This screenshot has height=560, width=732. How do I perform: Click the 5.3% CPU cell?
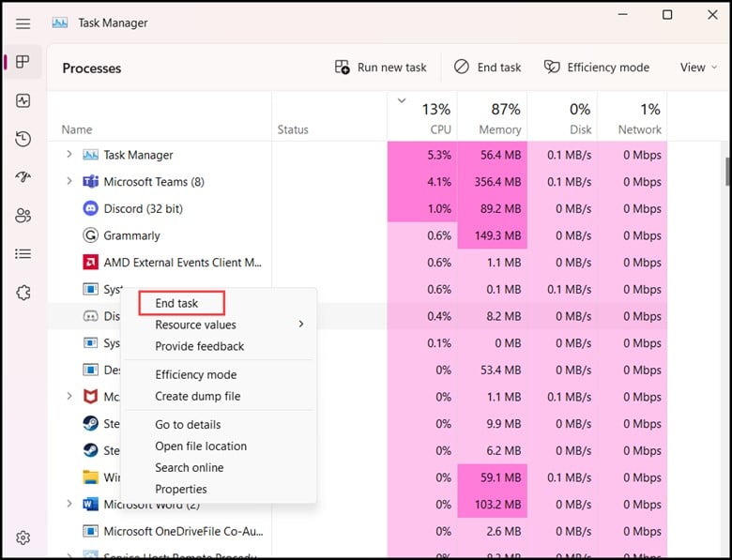(x=422, y=155)
